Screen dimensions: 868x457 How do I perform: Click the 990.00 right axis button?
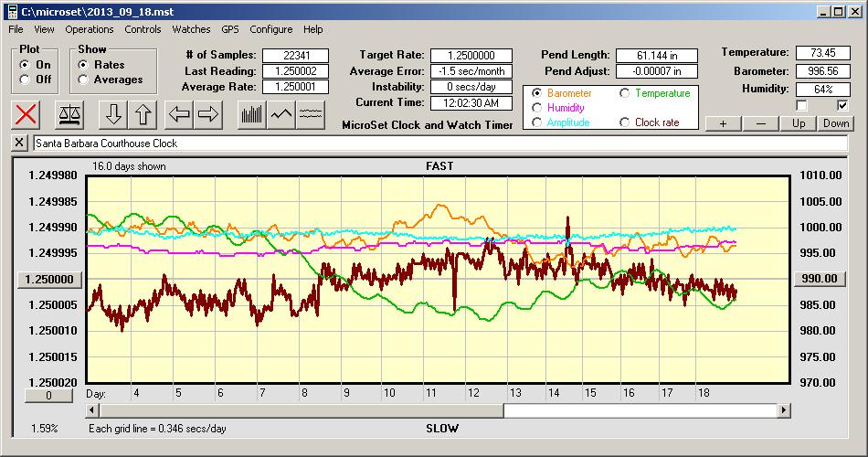coord(820,279)
